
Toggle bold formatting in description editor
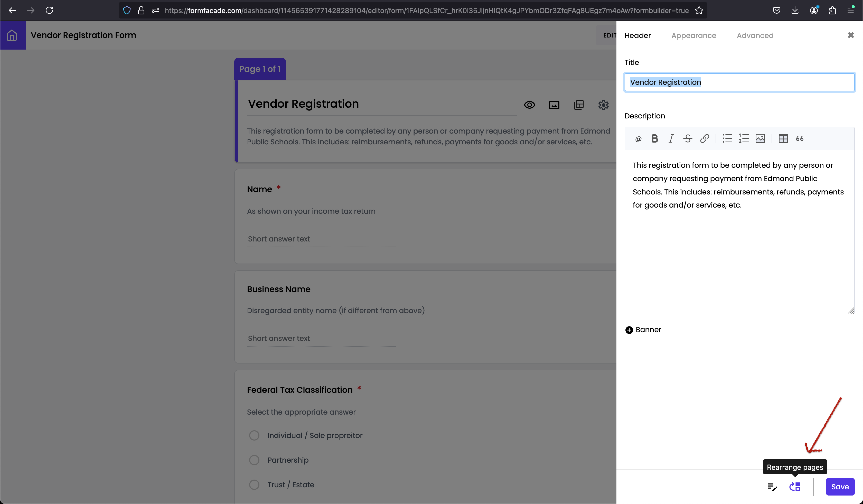pos(654,139)
